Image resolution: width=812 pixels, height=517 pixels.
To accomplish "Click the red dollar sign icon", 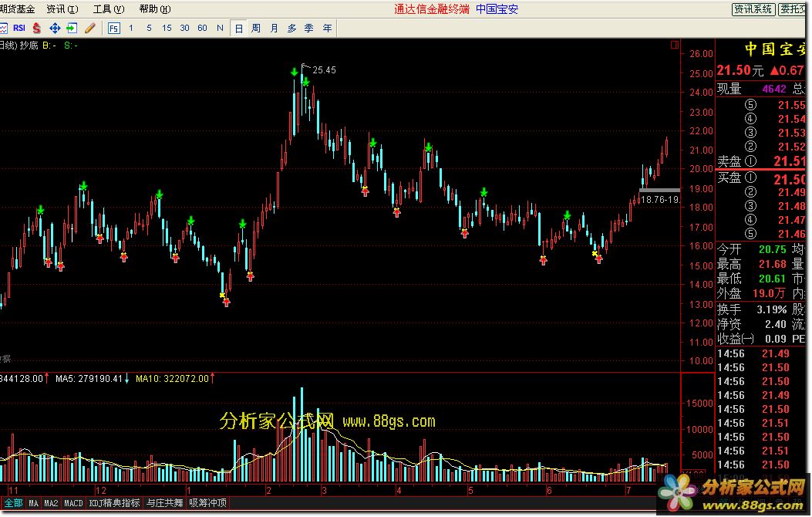I will pos(36,28).
